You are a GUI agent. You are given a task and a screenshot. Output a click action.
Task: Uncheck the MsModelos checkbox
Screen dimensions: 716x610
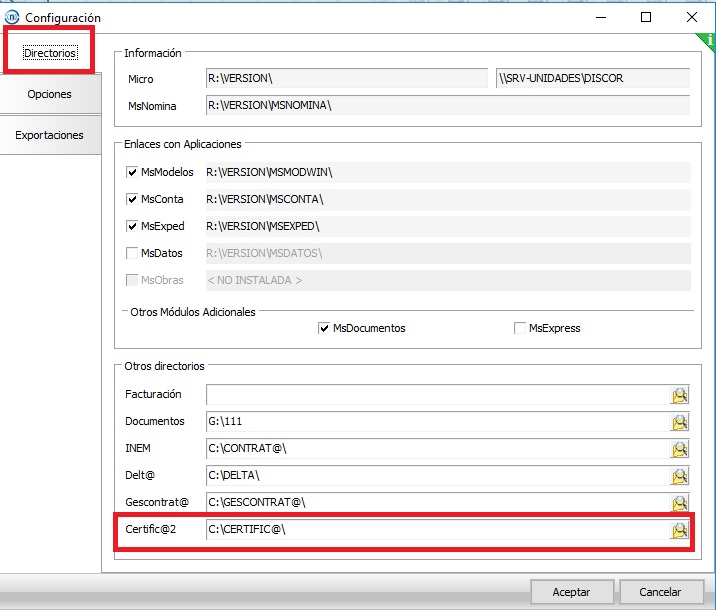coord(132,172)
